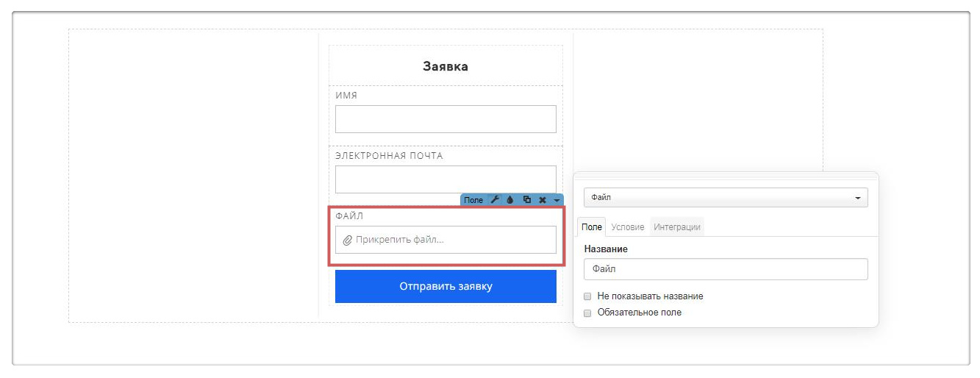Expand the caret menu on the field toolbar

557,200
